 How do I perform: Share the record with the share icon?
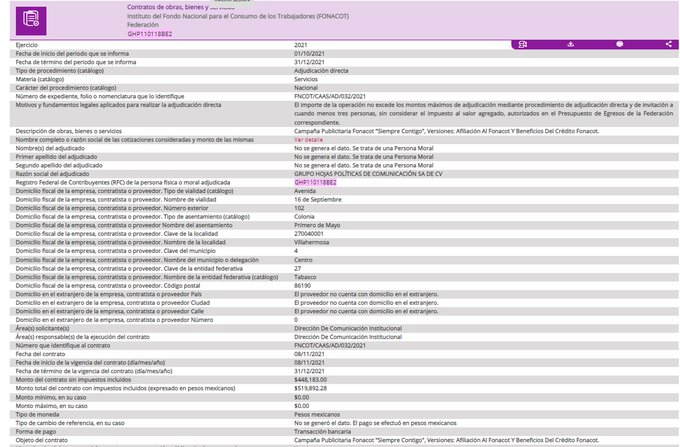[669, 44]
